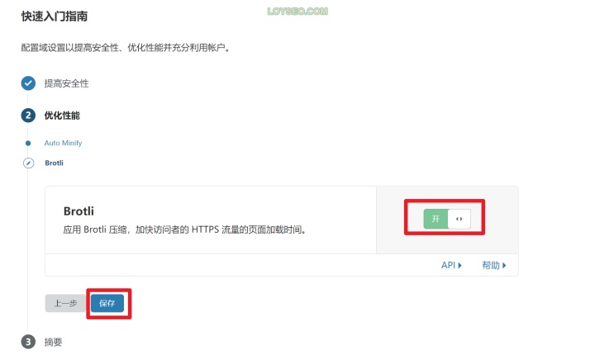Open the API link in Brotli card
This screenshot has width=595, height=364.
pos(451,265)
